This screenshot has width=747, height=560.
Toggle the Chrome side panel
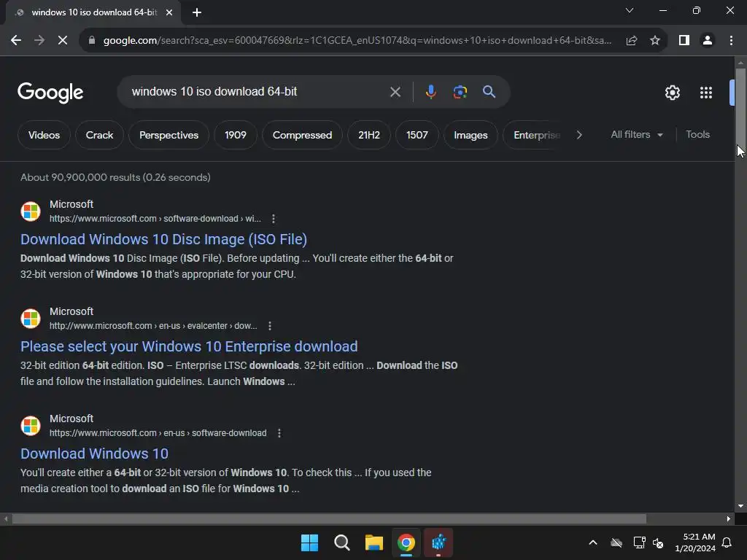(x=684, y=41)
